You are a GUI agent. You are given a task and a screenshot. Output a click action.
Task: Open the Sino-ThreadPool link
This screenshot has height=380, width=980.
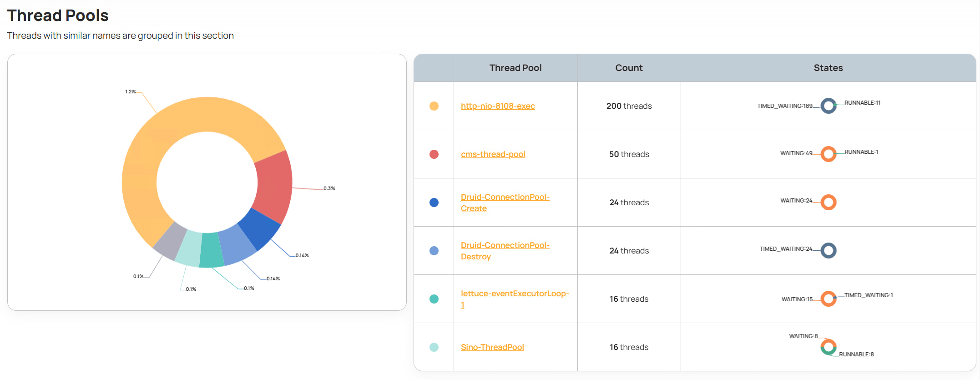[492, 347]
